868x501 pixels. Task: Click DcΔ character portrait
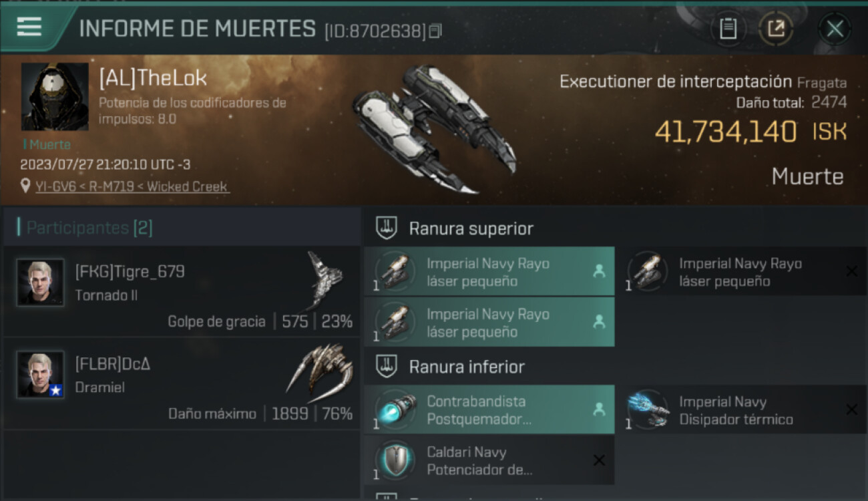tap(40, 374)
